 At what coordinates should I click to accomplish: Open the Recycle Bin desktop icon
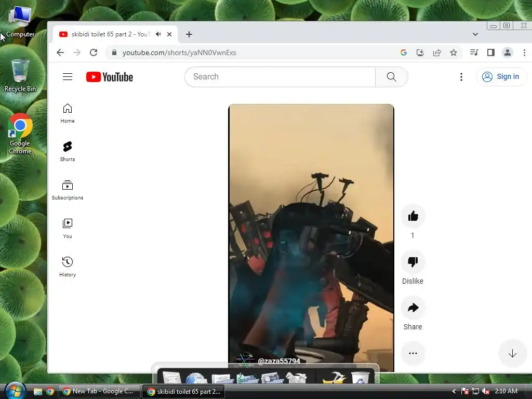click(x=20, y=75)
